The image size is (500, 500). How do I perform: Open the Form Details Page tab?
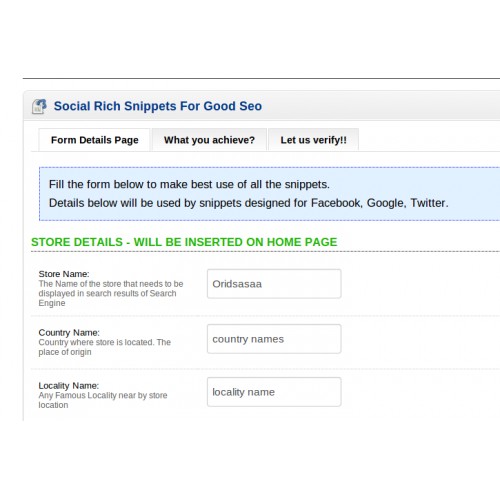pos(94,140)
